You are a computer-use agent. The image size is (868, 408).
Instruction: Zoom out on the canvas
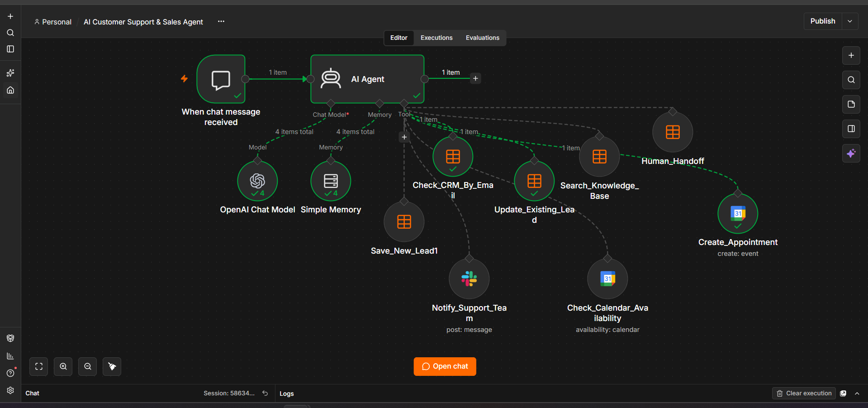[88, 366]
